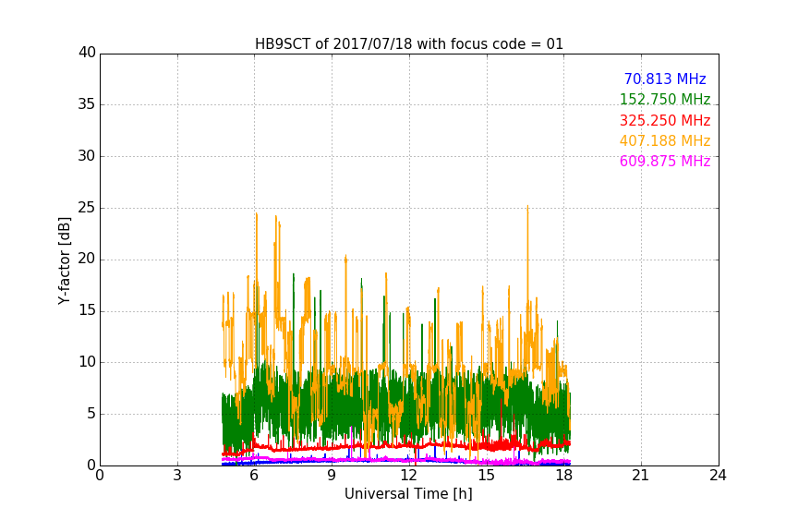Select the 152.750 MHz legend label
This screenshot has width=798, height=532.
(665, 100)
